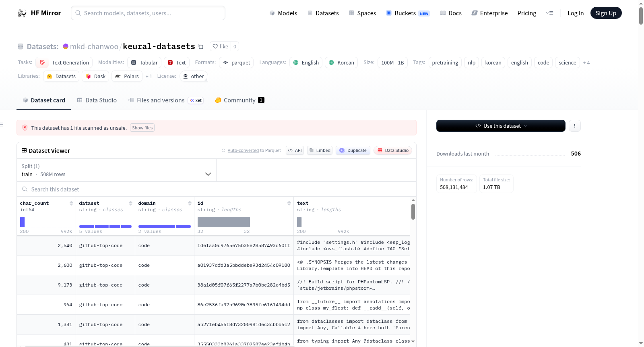644x347 pixels.
Task: Click the Dask library tag
Action: (x=95, y=76)
